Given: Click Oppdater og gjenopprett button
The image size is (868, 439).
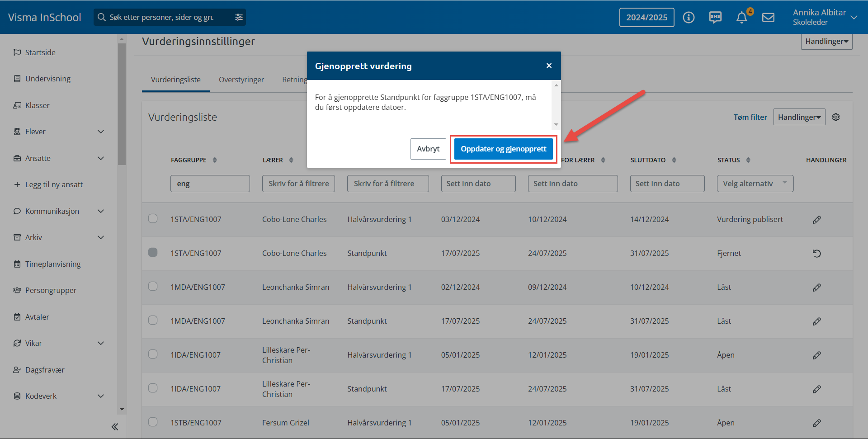Looking at the screenshot, I should [503, 149].
